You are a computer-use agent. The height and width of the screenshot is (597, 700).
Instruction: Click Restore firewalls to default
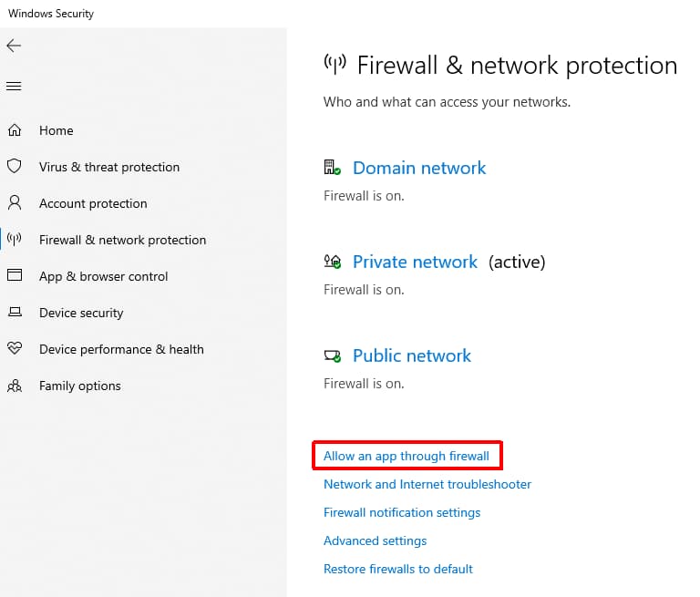398,569
